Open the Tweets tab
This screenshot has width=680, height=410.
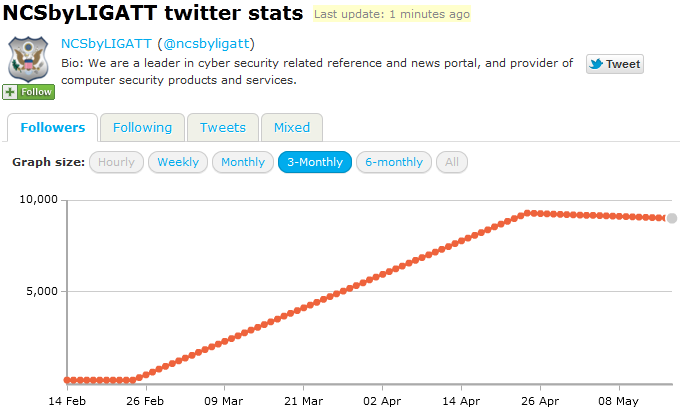pyautogui.click(x=222, y=127)
